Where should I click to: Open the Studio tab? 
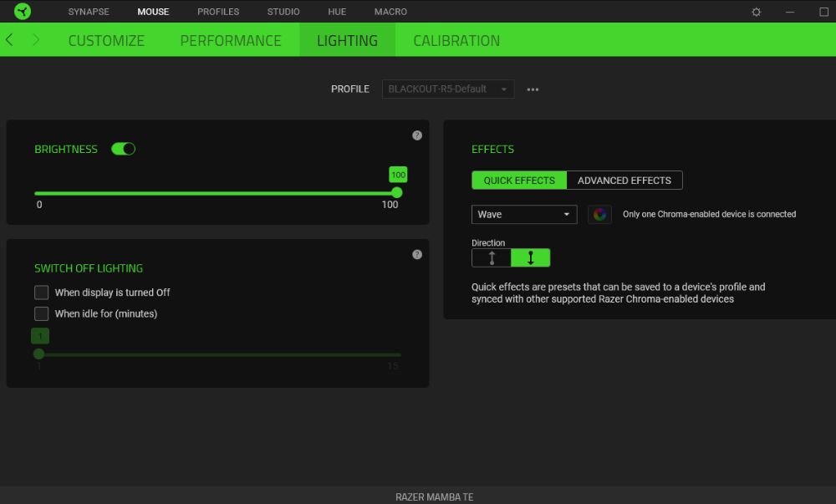[x=283, y=12]
